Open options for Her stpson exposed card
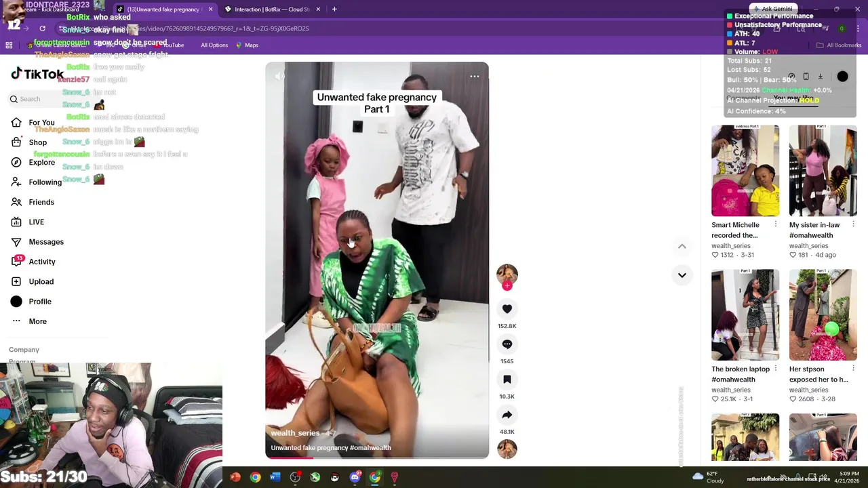The width and height of the screenshot is (868, 488). (x=853, y=369)
